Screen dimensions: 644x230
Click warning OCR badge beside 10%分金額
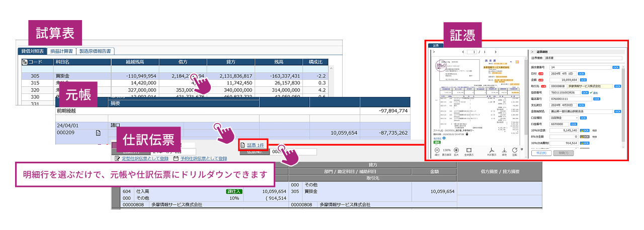(x=585, y=131)
